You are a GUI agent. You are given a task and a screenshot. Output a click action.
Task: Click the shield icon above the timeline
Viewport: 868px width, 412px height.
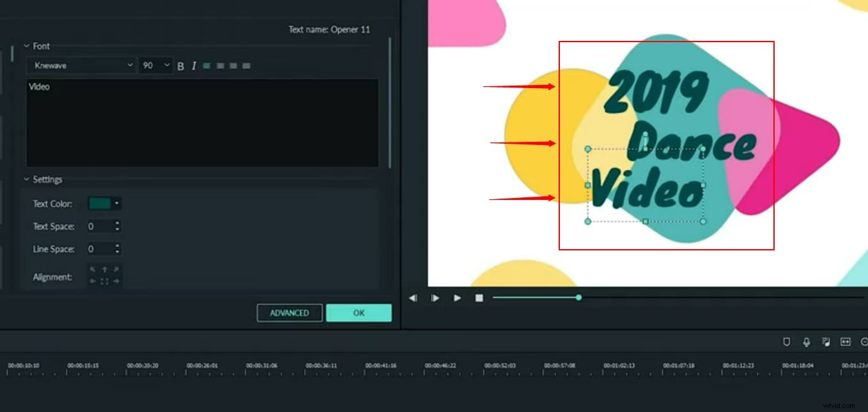click(786, 342)
